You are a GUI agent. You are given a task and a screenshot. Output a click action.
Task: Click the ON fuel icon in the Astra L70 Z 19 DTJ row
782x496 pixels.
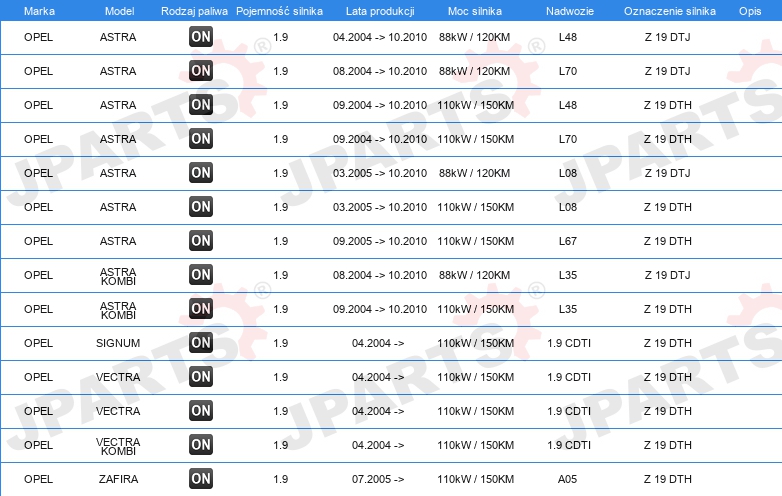(201, 71)
